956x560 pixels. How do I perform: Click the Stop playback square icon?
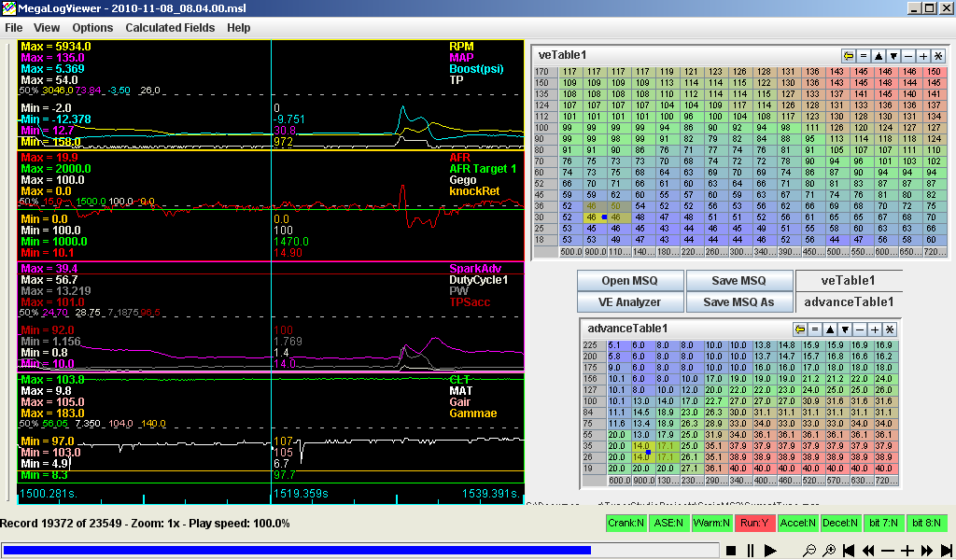tap(731, 551)
